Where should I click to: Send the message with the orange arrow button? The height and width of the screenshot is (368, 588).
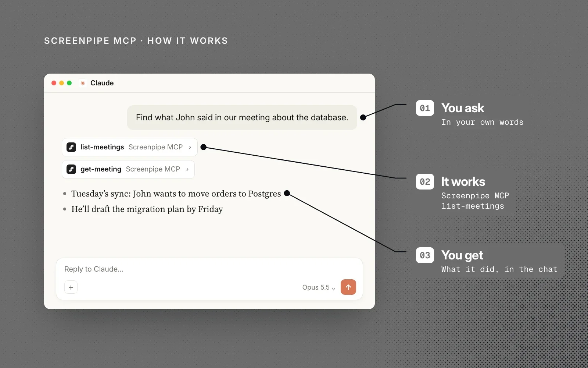(x=348, y=287)
